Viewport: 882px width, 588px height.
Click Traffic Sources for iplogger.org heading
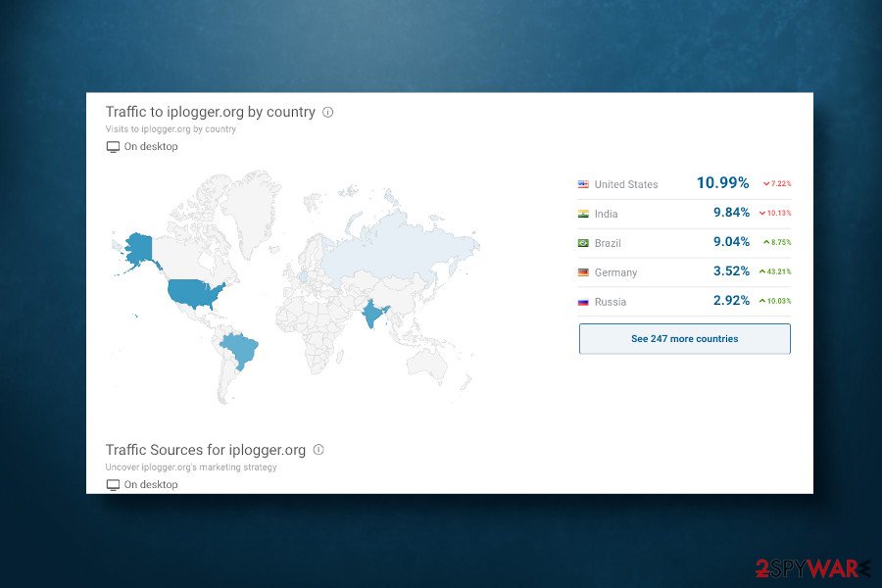pyautogui.click(x=206, y=450)
